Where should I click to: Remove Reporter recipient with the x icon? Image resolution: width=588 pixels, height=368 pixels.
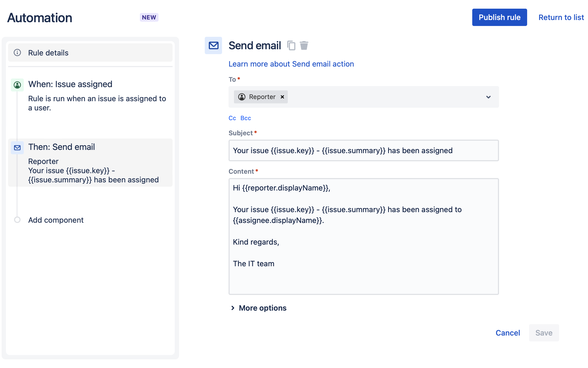(282, 97)
